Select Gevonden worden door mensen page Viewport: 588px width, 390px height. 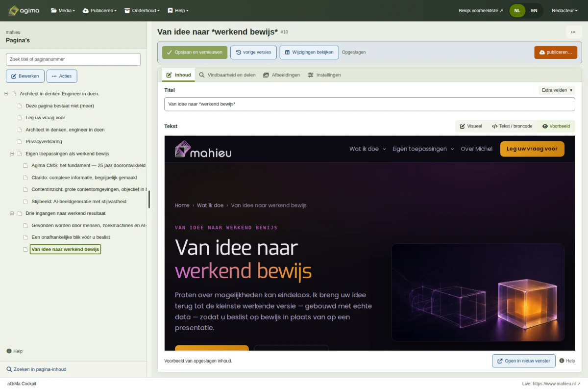coord(89,225)
